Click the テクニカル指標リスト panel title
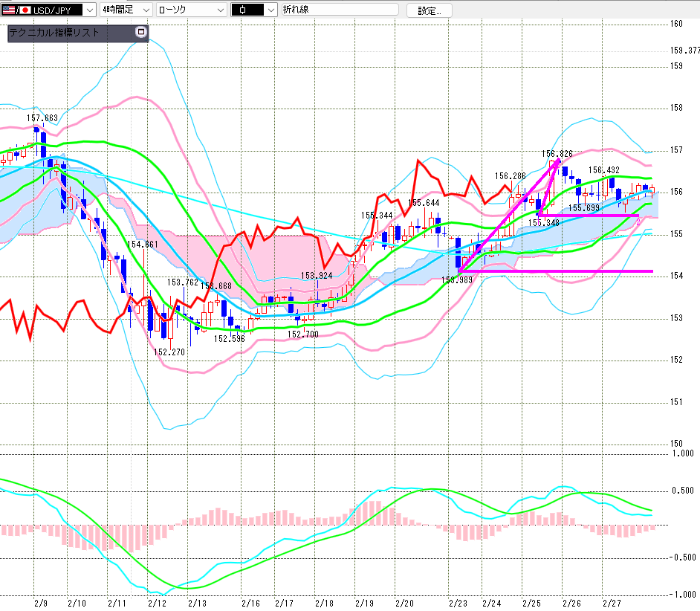This screenshot has width=700, height=611. pos(54,33)
